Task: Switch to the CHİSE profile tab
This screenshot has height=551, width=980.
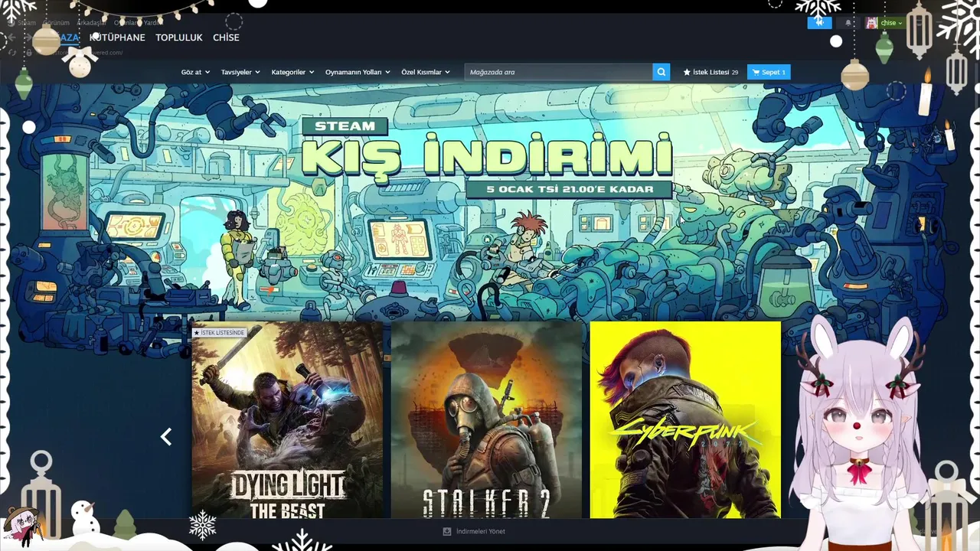Action: (x=226, y=37)
